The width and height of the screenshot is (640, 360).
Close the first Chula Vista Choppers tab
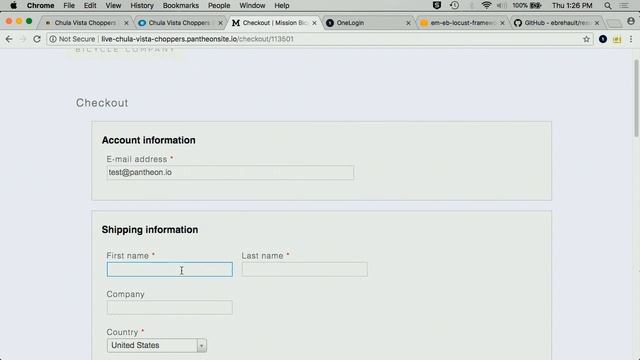126,23
